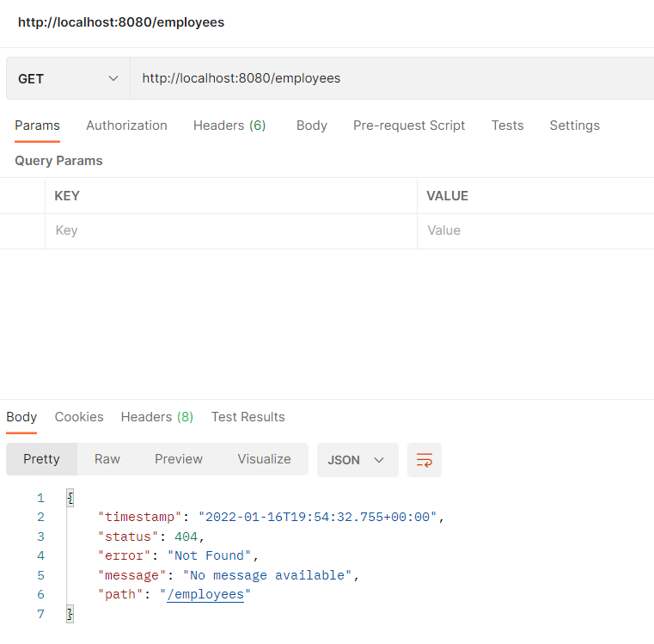
Task: Collapse JSON object at opening brace on line 1
Action: click(x=70, y=498)
